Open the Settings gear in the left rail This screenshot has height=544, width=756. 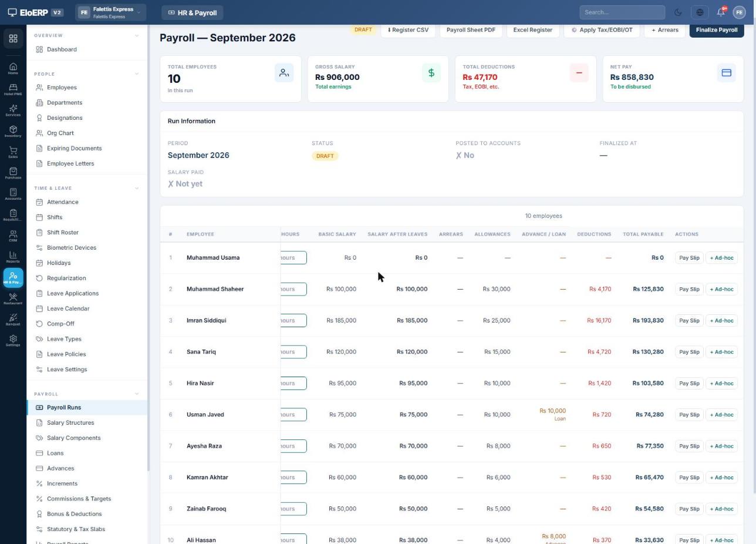[13, 341]
